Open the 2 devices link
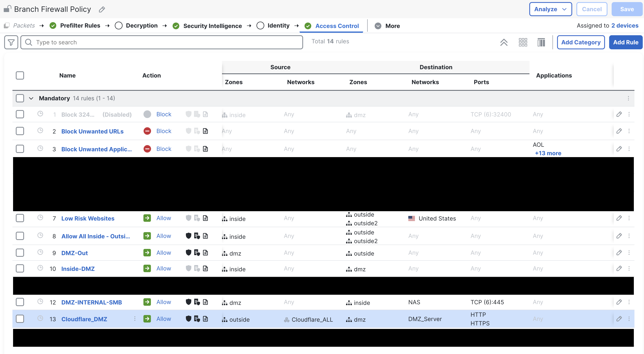Image resolution: width=644 pixels, height=354 pixels. click(x=624, y=25)
